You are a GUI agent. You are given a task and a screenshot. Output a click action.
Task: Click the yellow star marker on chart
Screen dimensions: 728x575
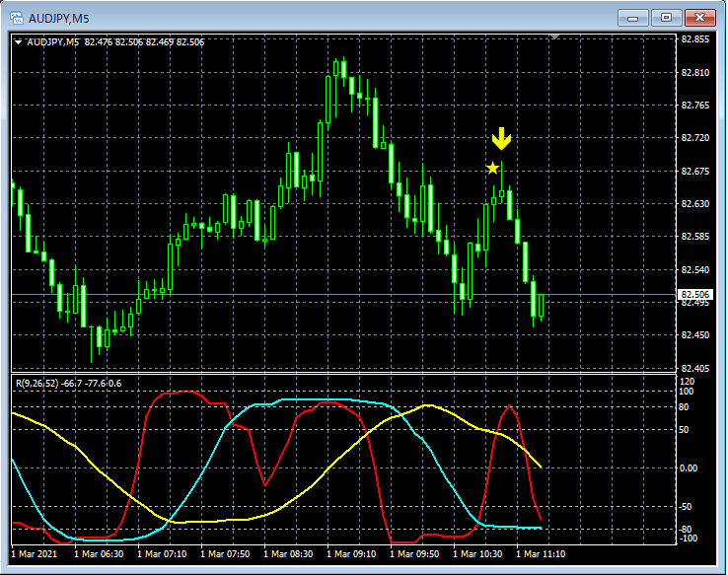click(x=492, y=168)
